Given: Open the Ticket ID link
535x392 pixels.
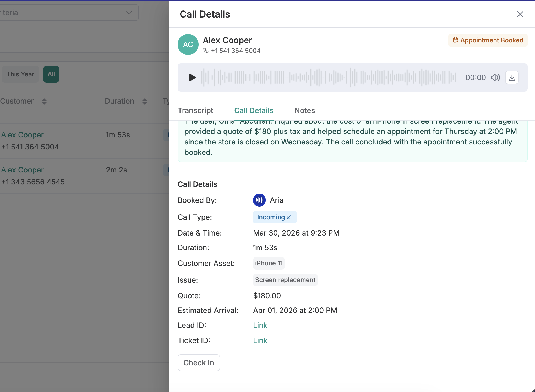Looking at the screenshot, I should (260, 340).
